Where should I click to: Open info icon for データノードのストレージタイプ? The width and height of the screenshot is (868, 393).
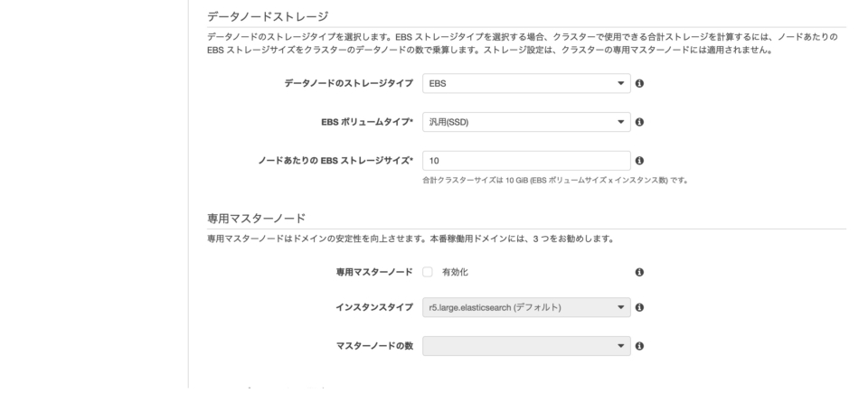point(639,83)
